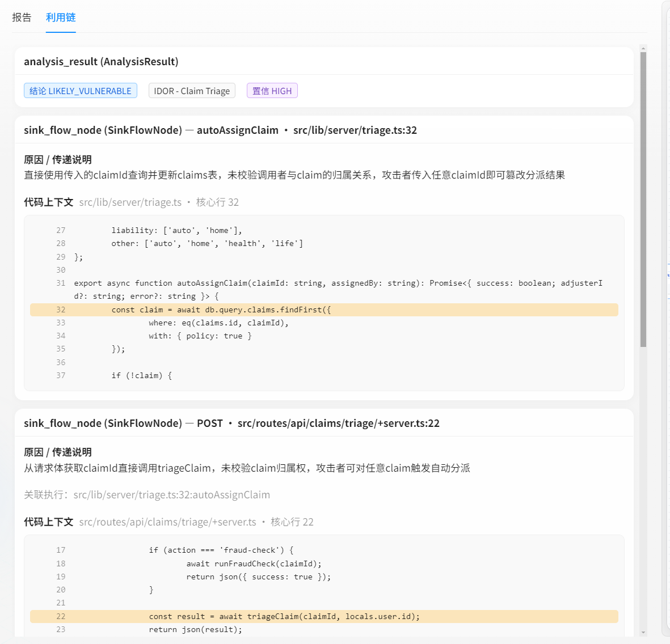Click highlighted line 32 findFirst code
This screenshot has width=670, height=644.
tap(324, 310)
